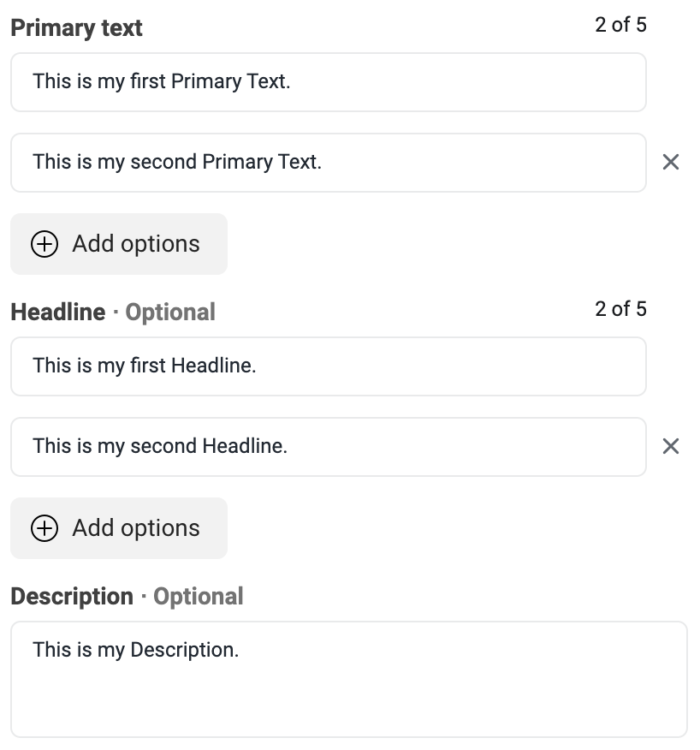Click the Primary text '2 of 5' counter
700x750 pixels.
pyautogui.click(x=620, y=25)
